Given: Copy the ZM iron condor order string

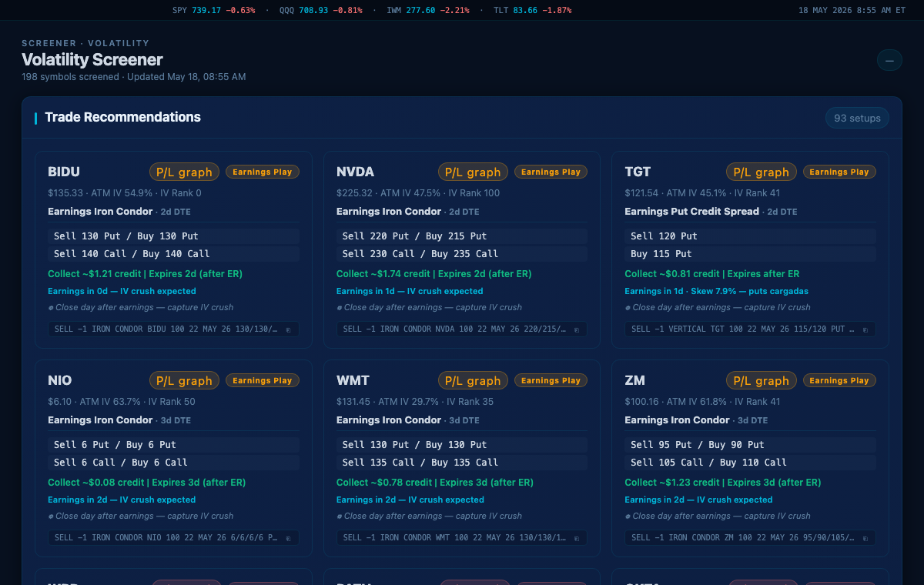Looking at the screenshot, I should (x=865, y=538).
